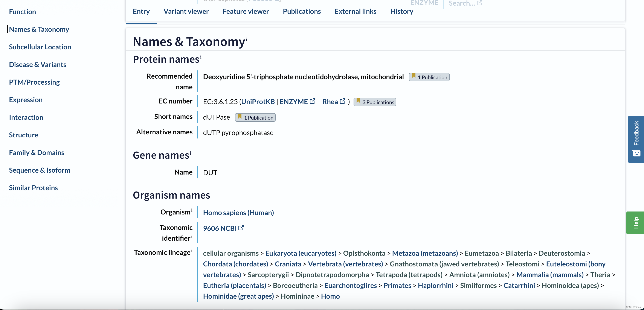The image size is (644, 310).
Task: Show 3 Publications for EC number
Action: tap(375, 102)
